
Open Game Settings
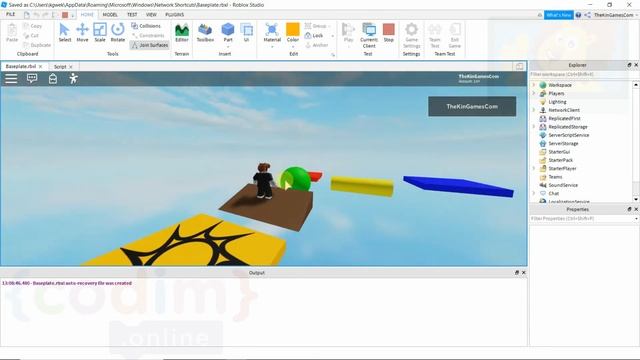click(x=411, y=35)
